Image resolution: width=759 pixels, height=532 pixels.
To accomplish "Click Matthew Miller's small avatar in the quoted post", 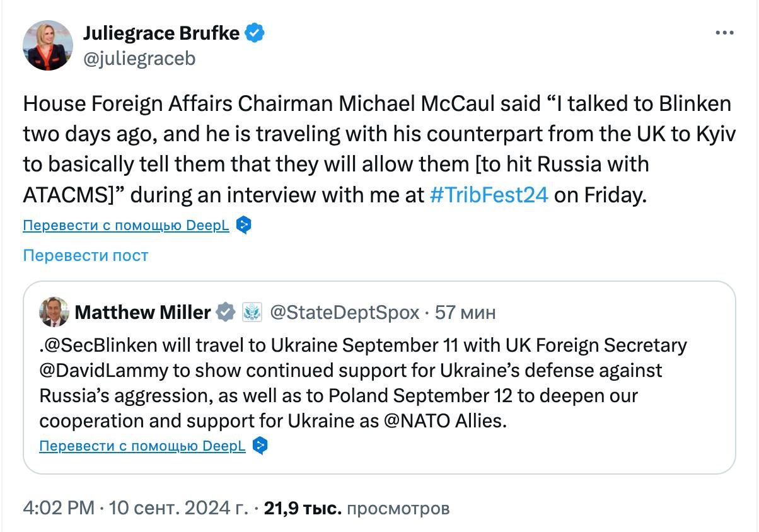I will click(54, 312).
